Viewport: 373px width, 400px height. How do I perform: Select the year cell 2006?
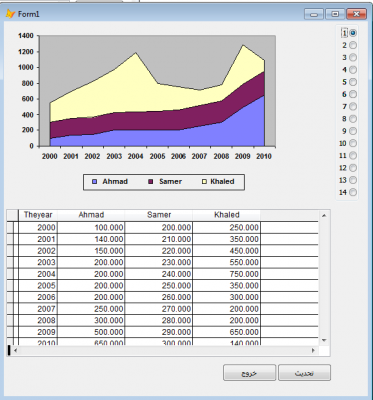tap(38, 297)
